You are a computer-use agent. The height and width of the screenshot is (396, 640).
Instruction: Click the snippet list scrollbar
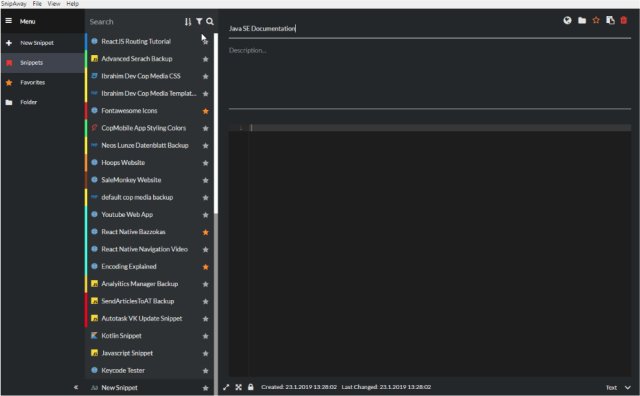pyautogui.click(x=216, y=123)
